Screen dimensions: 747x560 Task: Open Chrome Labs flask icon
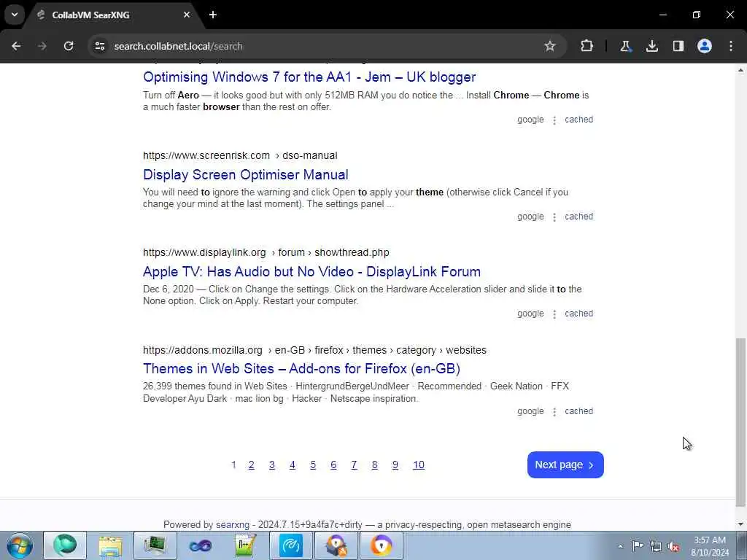(x=625, y=46)
